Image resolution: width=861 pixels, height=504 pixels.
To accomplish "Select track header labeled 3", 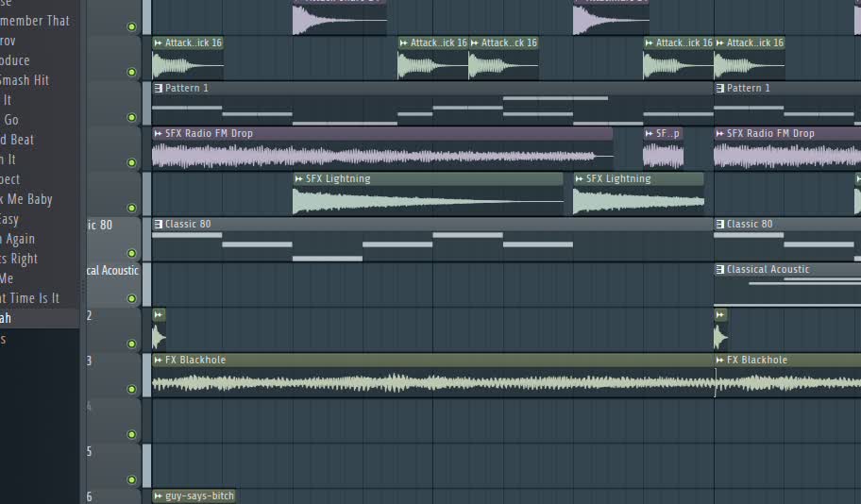I will [113, 376].
